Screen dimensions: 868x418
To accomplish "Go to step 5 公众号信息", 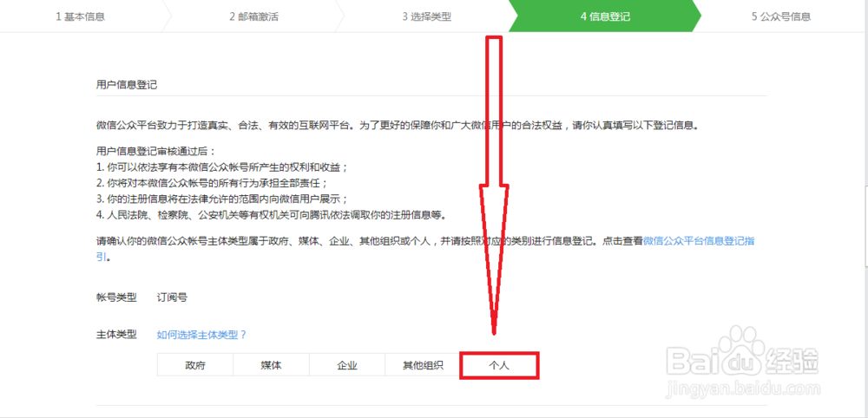I will click(x=781, y=16).
